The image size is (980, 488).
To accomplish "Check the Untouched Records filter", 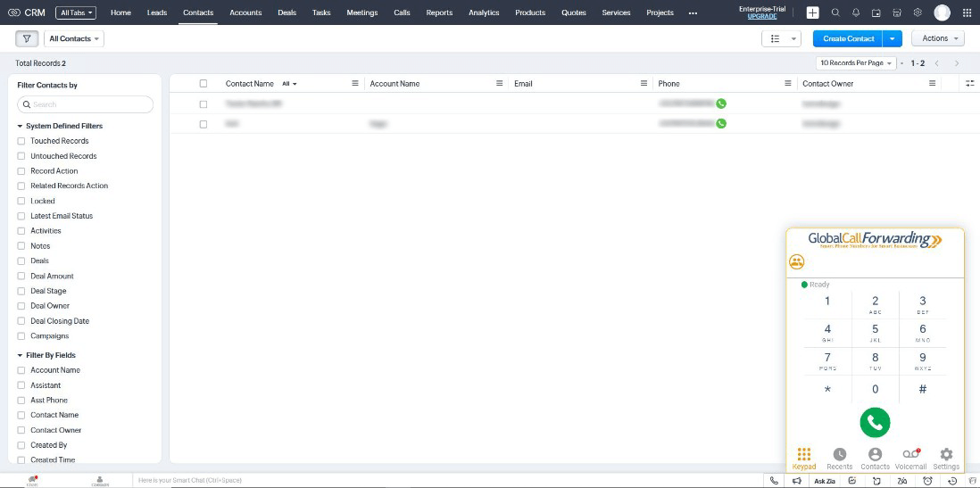I will coord(21,156).
